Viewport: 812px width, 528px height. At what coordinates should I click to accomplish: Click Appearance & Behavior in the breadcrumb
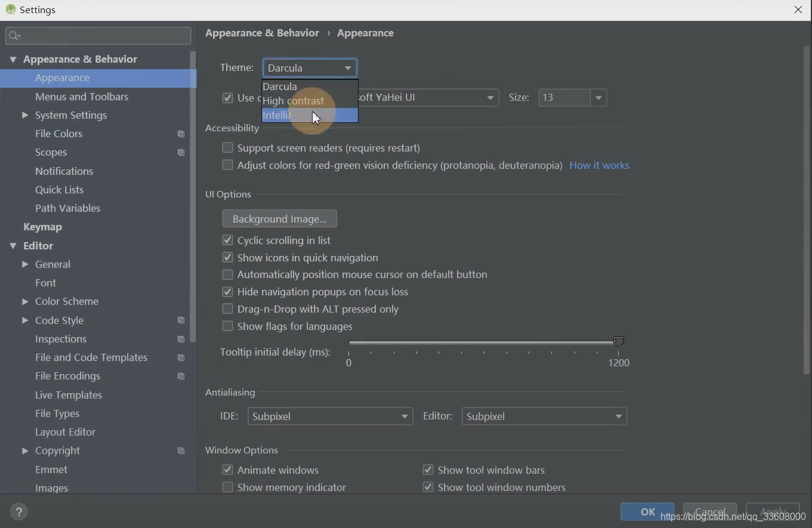[262, 33]
